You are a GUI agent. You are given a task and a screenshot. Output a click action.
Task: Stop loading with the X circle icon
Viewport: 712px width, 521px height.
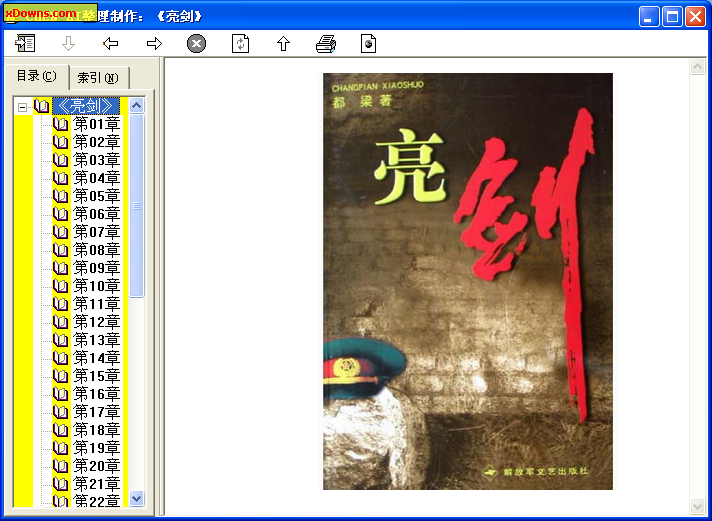pyautogui.click(x=197, y=44)
